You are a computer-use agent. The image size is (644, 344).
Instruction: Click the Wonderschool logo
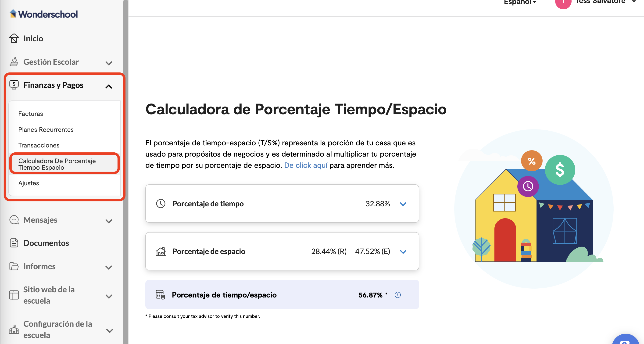click(44, 14)
